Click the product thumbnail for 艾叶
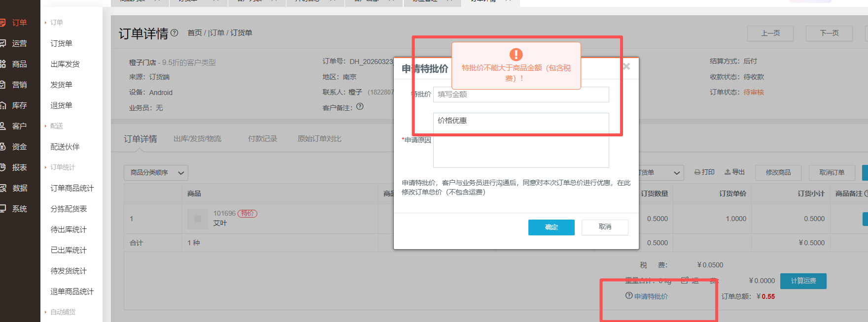 click(x=198, y=219)
